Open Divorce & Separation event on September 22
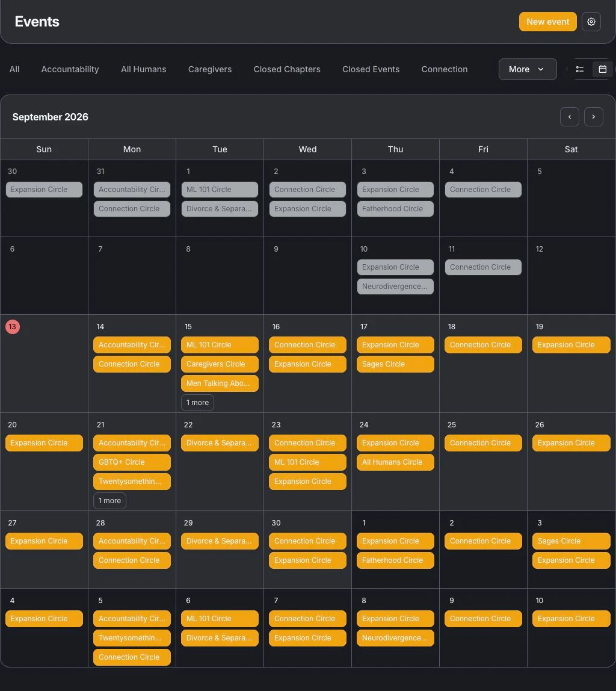The width and height of the screenshot is (616, 691). click(x=220, y=443)
